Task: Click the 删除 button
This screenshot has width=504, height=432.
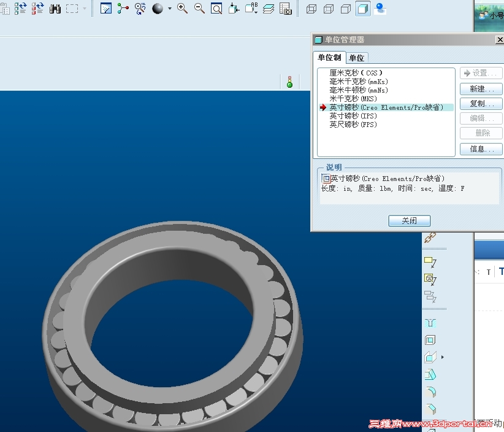Action: point(481,133)
